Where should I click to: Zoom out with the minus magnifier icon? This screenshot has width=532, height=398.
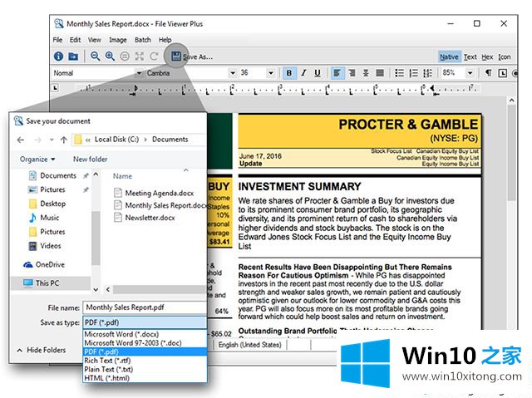96,57
